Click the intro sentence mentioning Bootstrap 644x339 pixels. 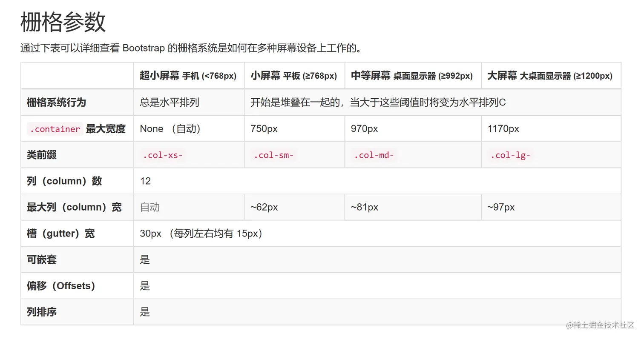191,48
